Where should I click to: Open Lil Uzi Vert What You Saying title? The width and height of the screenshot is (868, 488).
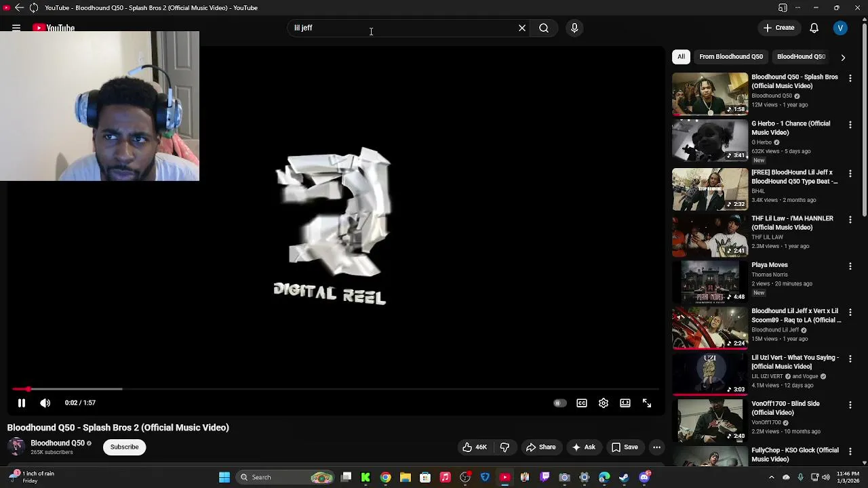pos(795,362)
